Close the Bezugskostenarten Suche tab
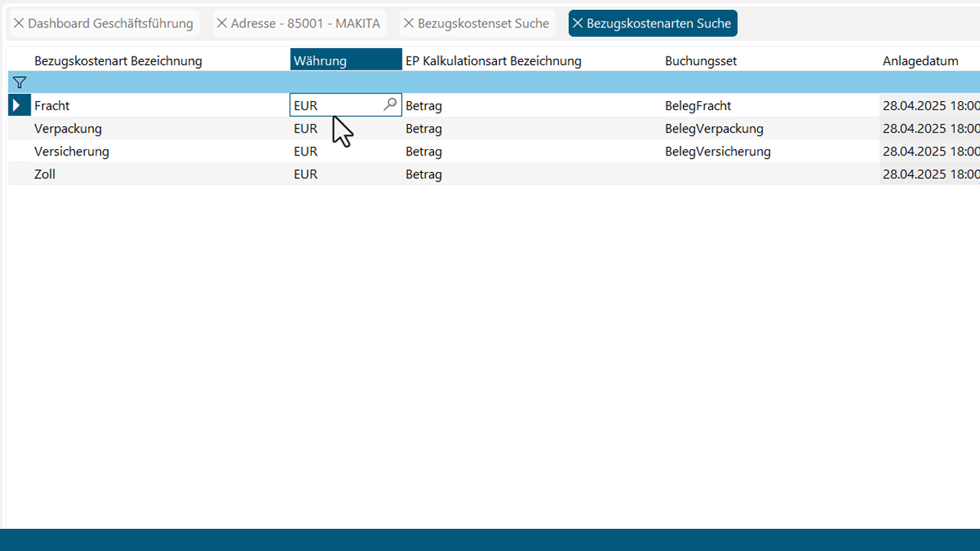980x551 pixels. [x=578, y=24]
